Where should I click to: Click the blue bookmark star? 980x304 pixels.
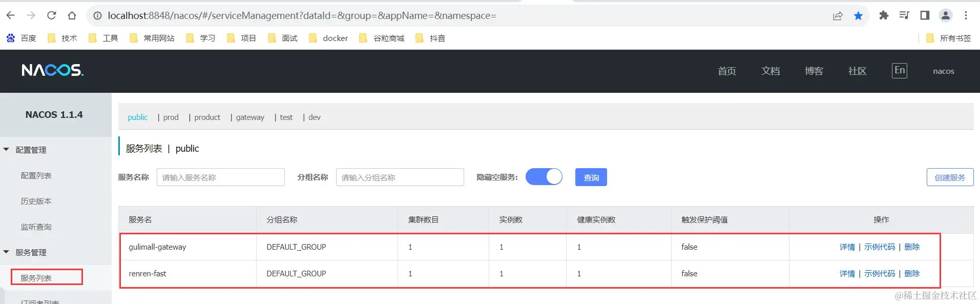point(858,16)
